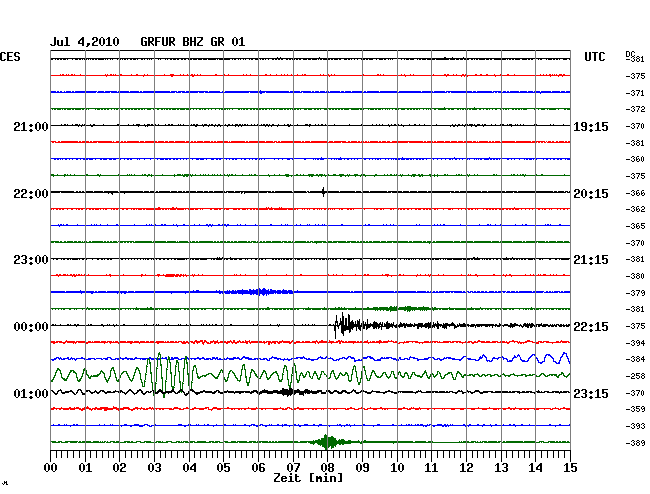
Task: Click the "Zeit [min]" axis title
Action: [x=308, y=478]
